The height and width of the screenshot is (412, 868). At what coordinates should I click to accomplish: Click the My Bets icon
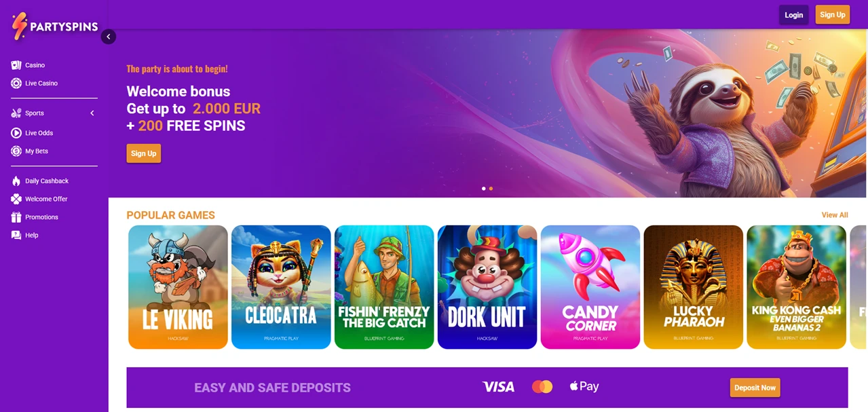[16, 151]
